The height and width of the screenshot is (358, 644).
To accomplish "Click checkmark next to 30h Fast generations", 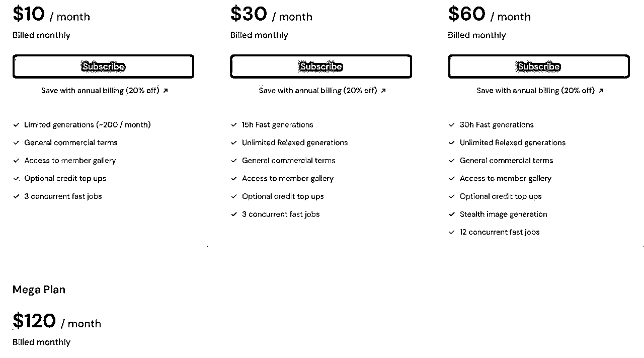I will click(452, 125).
